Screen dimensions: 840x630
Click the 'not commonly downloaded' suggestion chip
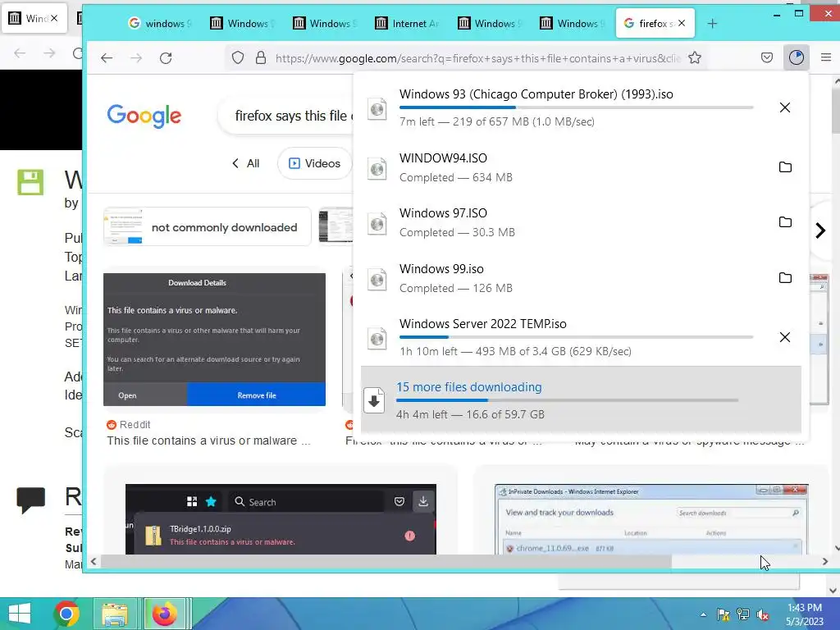[x=208, y=226]
